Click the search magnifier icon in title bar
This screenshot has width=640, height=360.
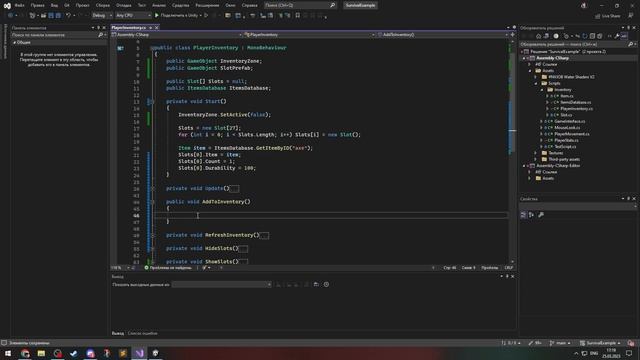coord(332,5)
